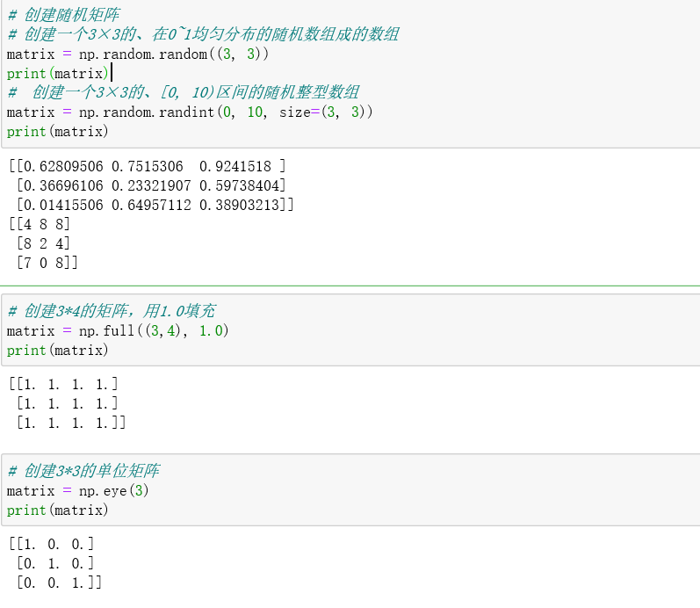This screenshot has width=700, height=608.
Task: Click the output row '[8 2 4]'
Action: coord(43,243)
